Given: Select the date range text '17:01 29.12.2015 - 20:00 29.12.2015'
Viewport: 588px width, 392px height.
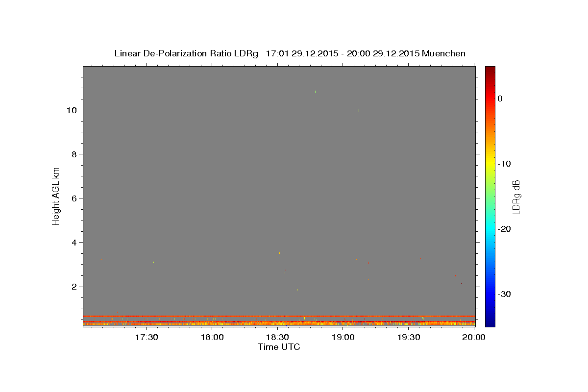Looking at the screenshot, I should click(x=343, y=53).
